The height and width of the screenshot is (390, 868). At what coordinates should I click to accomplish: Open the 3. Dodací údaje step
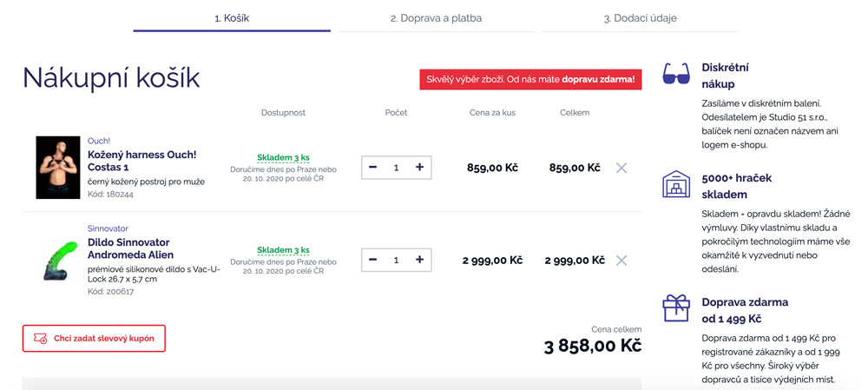(x=640, y=18)
